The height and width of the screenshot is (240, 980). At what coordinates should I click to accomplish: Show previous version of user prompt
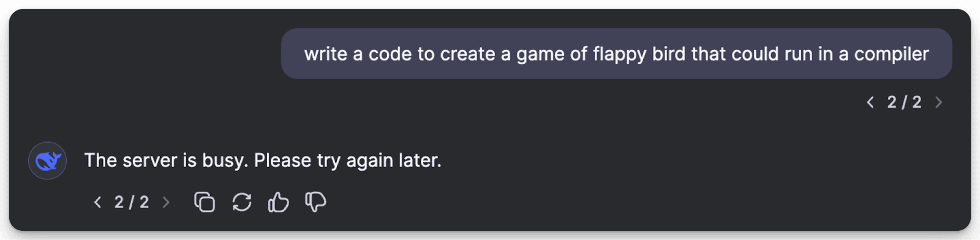(x=870, y=102)
